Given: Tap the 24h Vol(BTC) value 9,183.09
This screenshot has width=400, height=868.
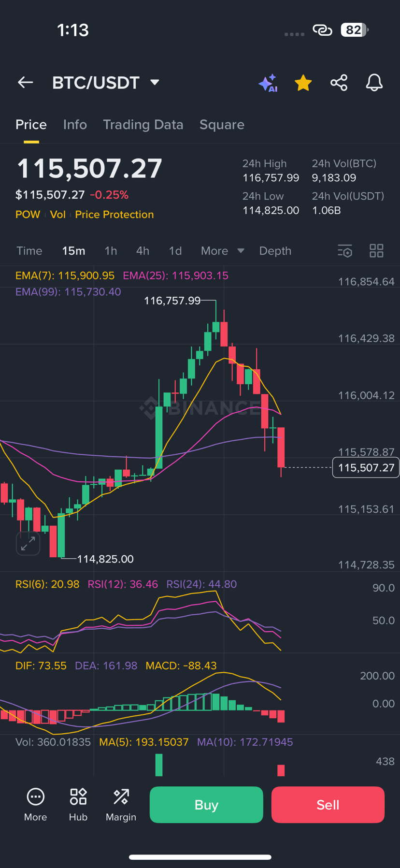Looking at the screenshot, I should (x=334, y=178).
